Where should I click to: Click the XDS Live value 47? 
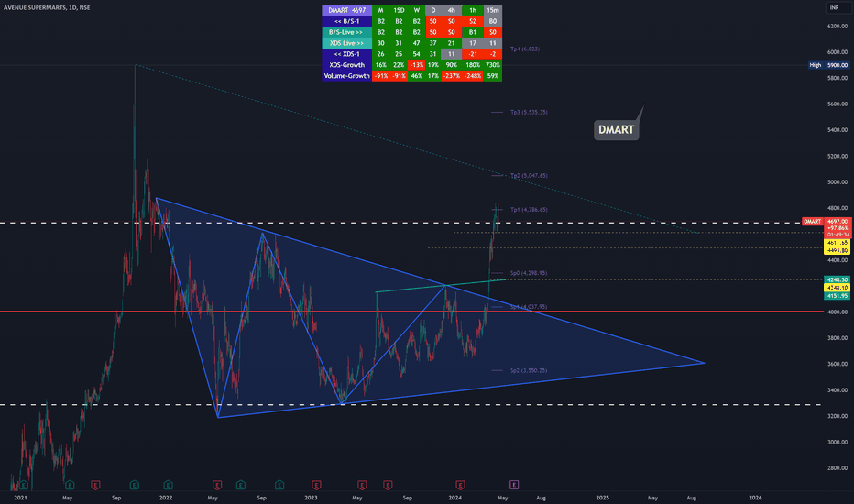coord(417,43)
